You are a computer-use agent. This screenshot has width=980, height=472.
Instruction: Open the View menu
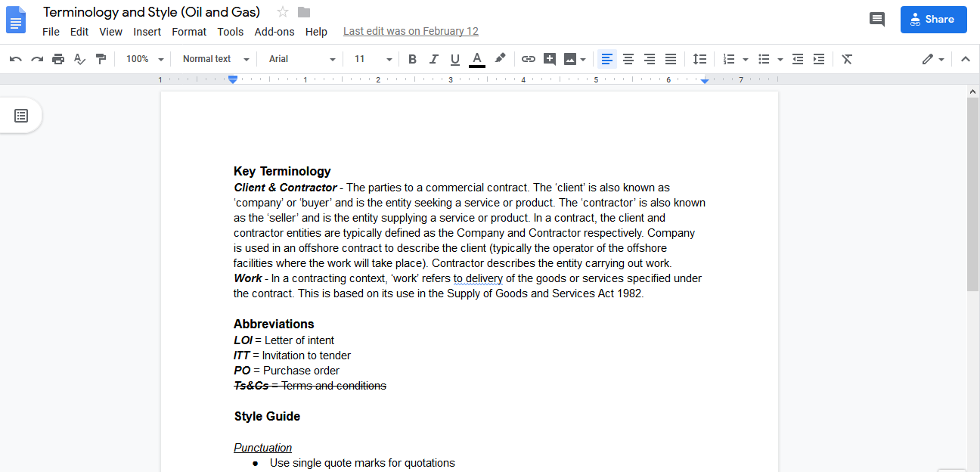point(110,32)
